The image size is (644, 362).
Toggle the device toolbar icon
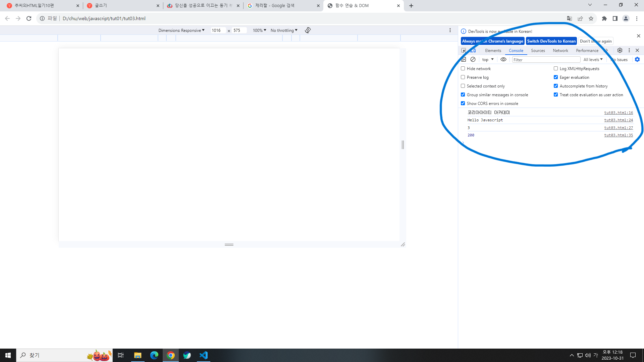[x=473, y=50]
